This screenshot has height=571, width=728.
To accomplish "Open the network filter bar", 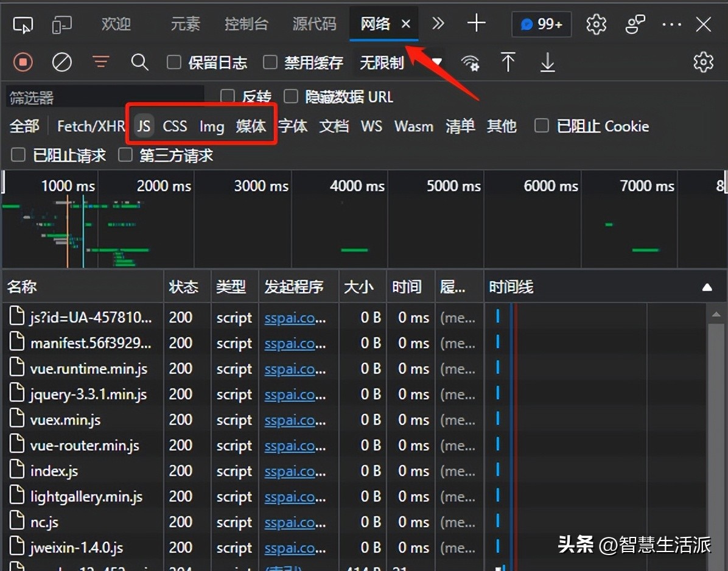I will click(100, 62).
